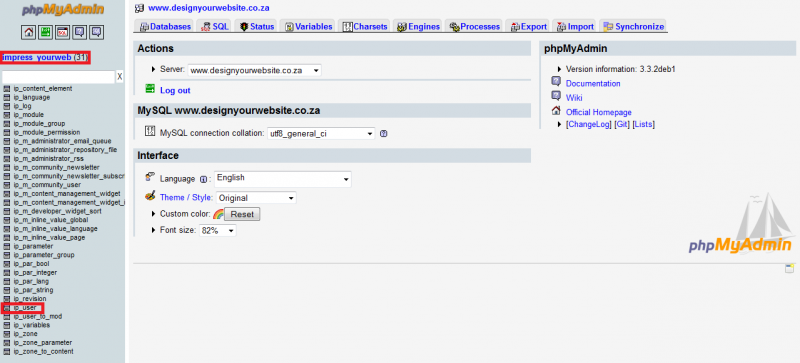Open the Export tab

pyautogui.click(x=529, y=27)
